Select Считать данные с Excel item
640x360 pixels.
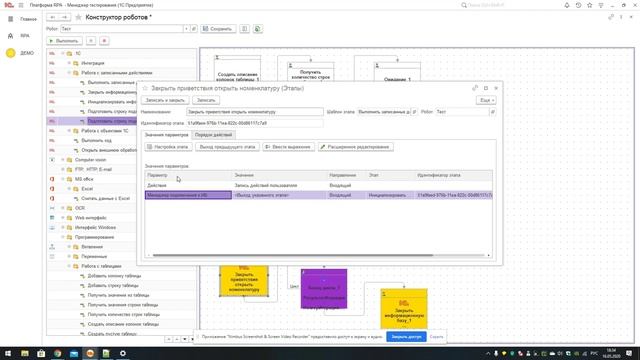[105, 199]
